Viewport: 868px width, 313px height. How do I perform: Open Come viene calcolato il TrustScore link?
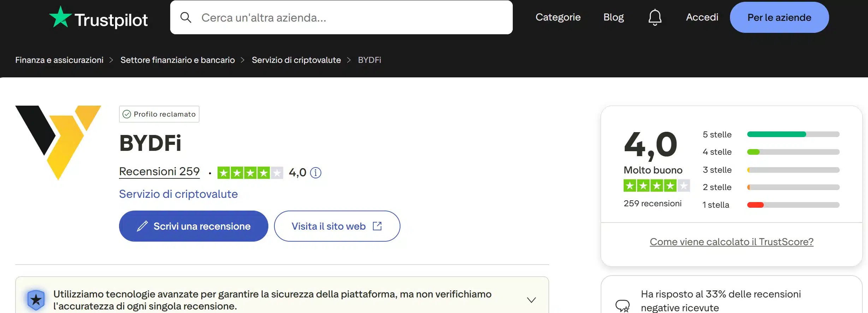click(x=731, y=242)
